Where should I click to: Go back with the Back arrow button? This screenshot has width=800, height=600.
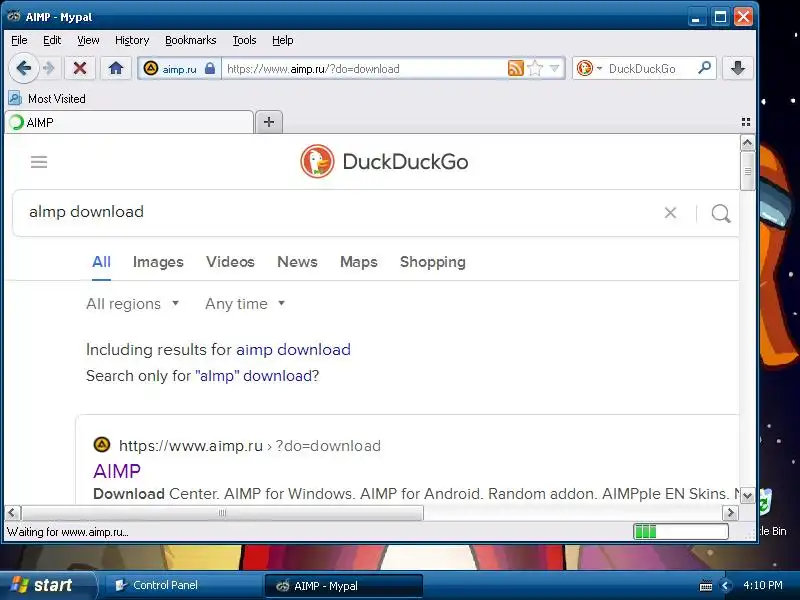[23, 68]
